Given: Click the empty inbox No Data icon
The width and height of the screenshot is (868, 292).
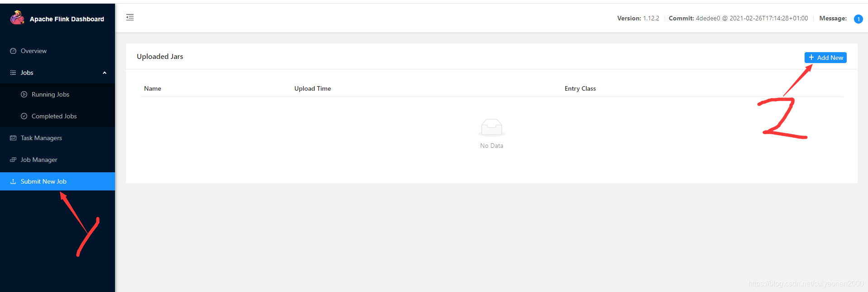Looking at the screenshot, I should [x=492, y=127].
